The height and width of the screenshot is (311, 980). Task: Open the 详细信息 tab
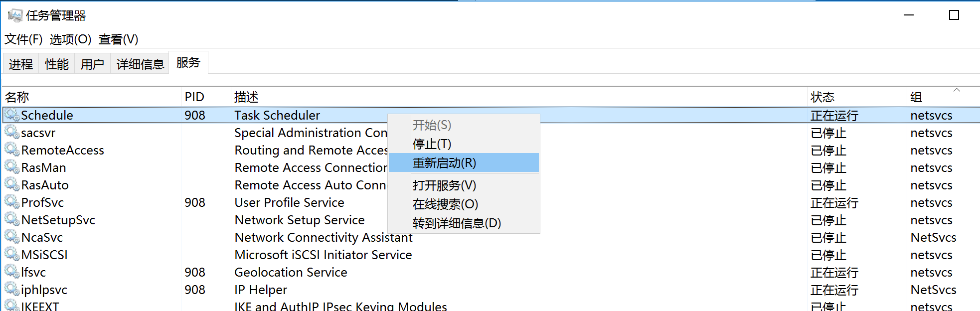140,64
